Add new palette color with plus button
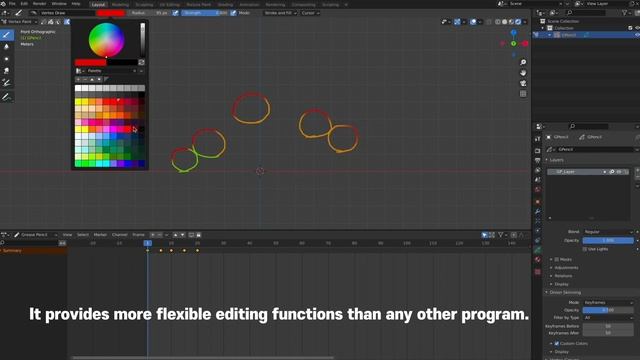The width and height of the screenshot is (640, 360). pos(78,79)
